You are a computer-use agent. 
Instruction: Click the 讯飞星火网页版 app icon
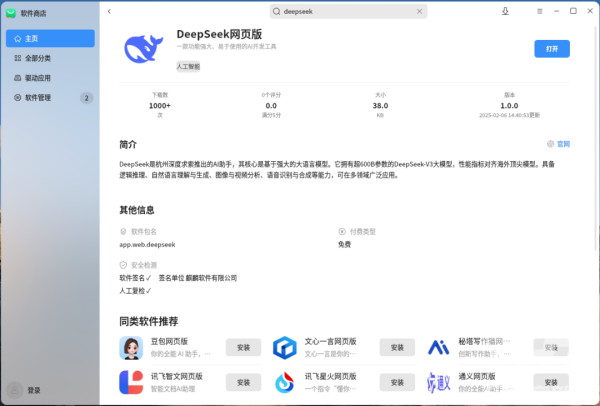pos(285,382)
